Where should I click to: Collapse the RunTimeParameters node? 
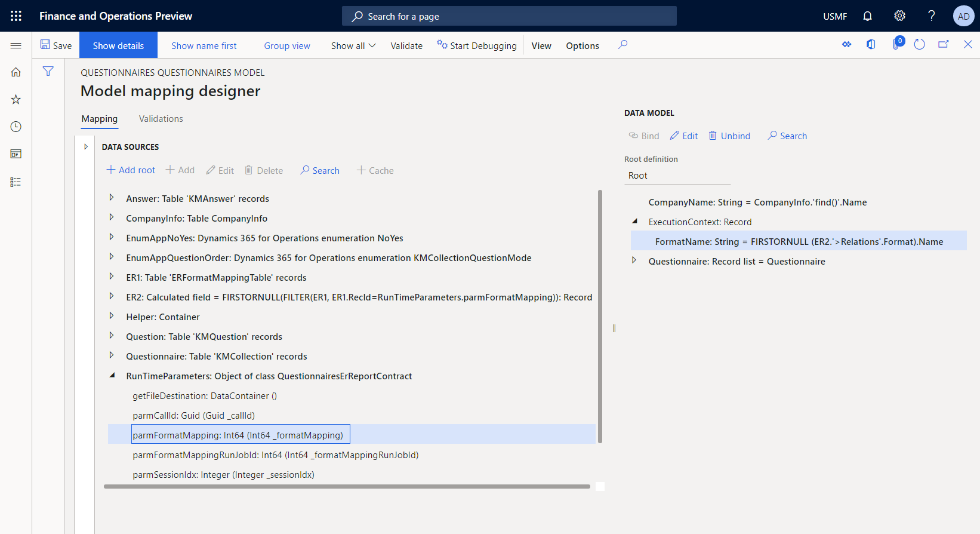click(112, 376)
